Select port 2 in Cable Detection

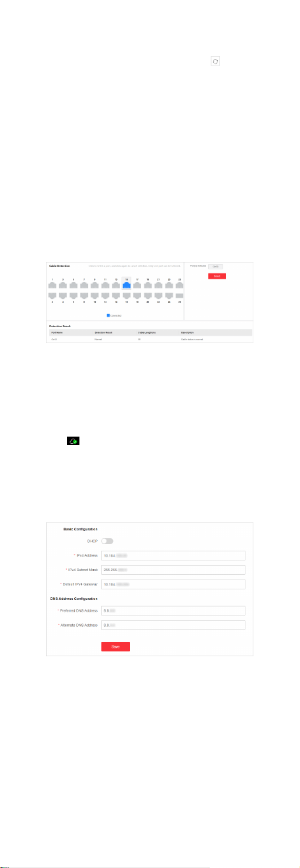point(53,296)
